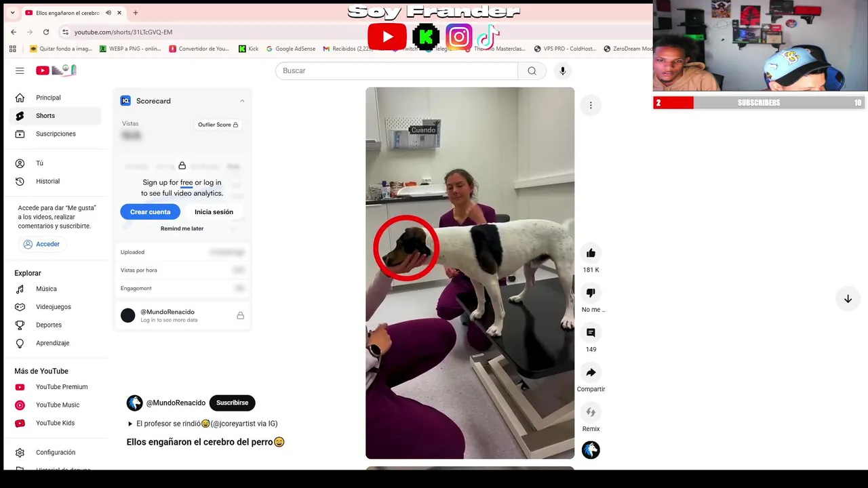This screenshot has width=868, height=488.
Task: Click the Uploaded row
Action: pyautogui.click(x=182, y=252)
